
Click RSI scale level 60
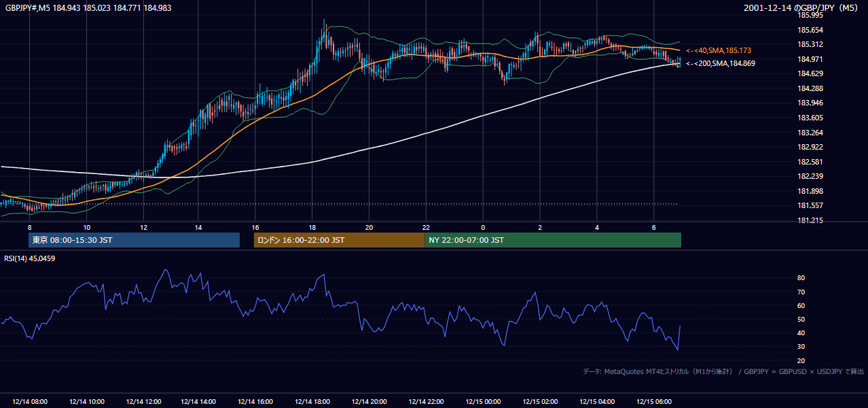click(x=801, y=305)
